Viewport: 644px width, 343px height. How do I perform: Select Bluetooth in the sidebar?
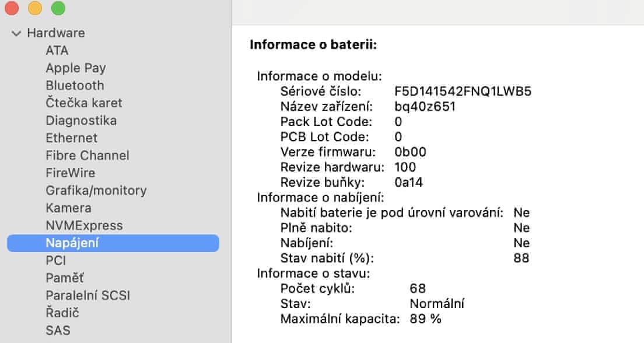point(75,86)
